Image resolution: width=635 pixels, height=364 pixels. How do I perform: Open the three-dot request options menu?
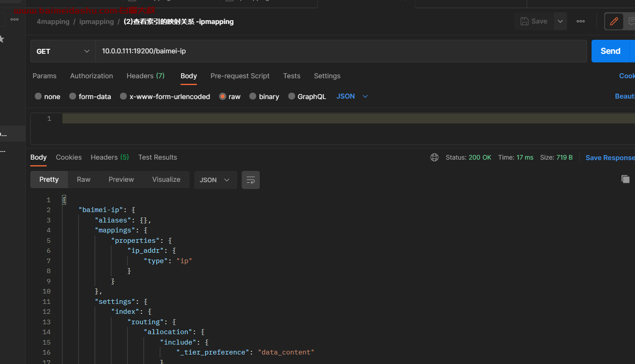(581, 21)
